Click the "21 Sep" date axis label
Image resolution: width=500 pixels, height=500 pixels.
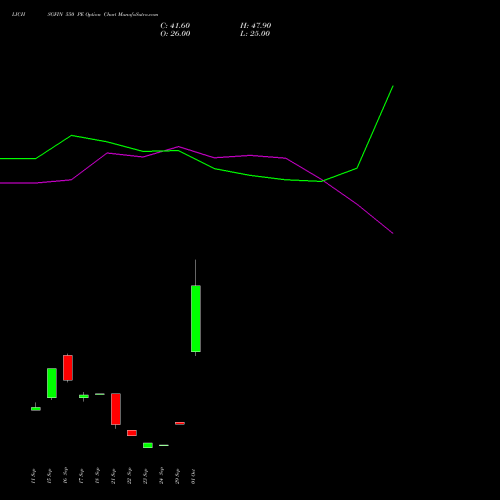point(113,476)
